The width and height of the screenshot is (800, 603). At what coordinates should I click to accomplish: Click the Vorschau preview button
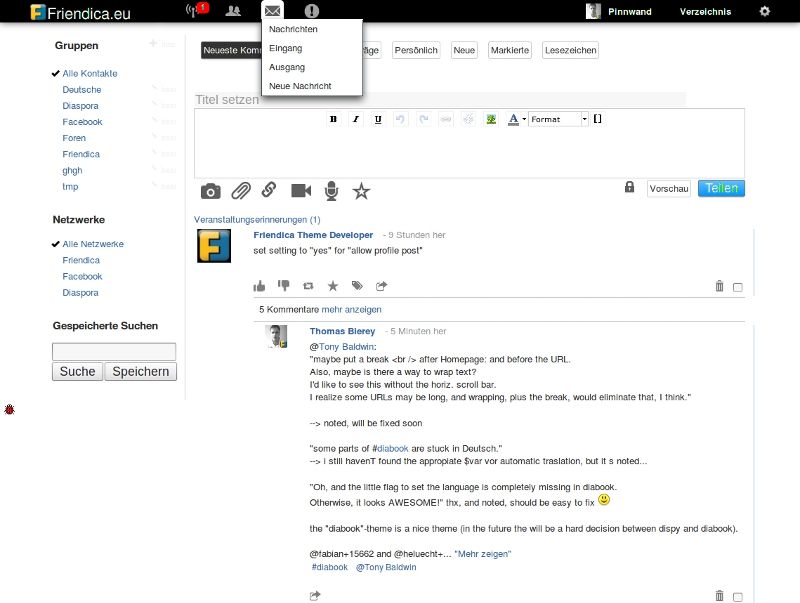click(x=669, y=188)
